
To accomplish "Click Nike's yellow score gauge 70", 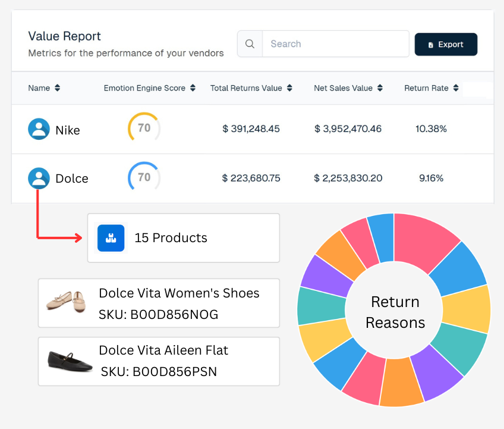I will click(x=144, y=128).
